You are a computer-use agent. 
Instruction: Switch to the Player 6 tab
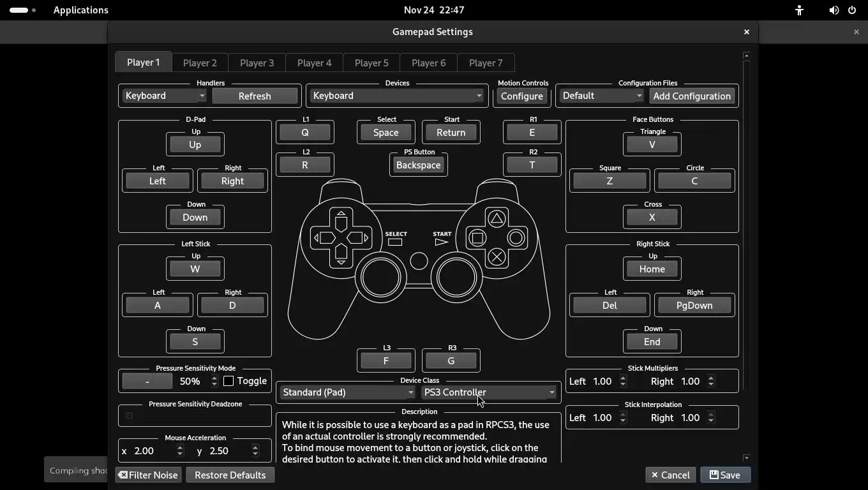click(428, 63)
